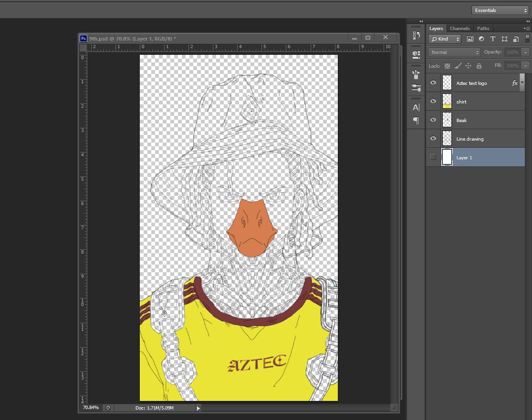Select the Beak layer name
The height and width of the screenshot is (420, 532).
coord(461,120)
